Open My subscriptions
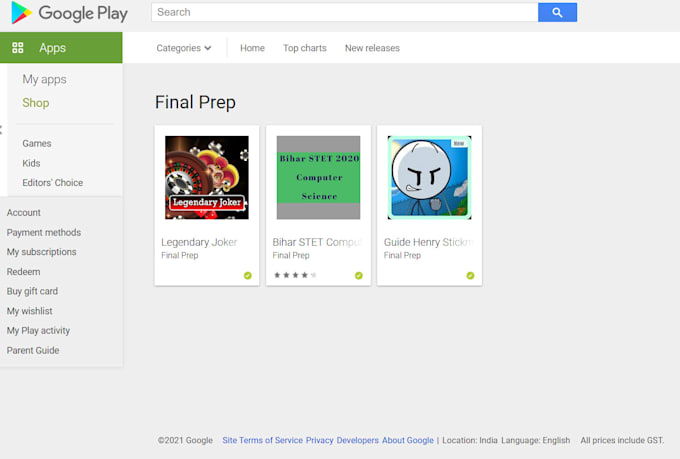Viewport: 680px width, 459px height. pyautogui.click(x=42, y=252)
